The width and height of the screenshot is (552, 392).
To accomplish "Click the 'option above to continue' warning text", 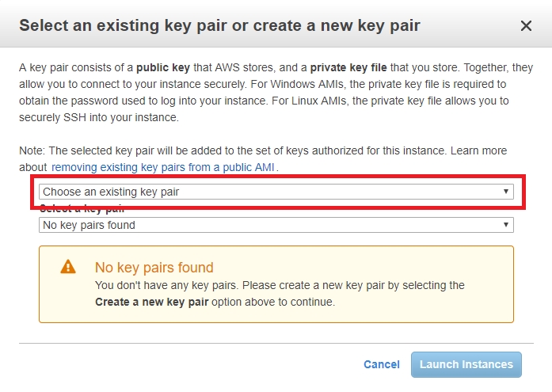I will click(x=273, y=302).
